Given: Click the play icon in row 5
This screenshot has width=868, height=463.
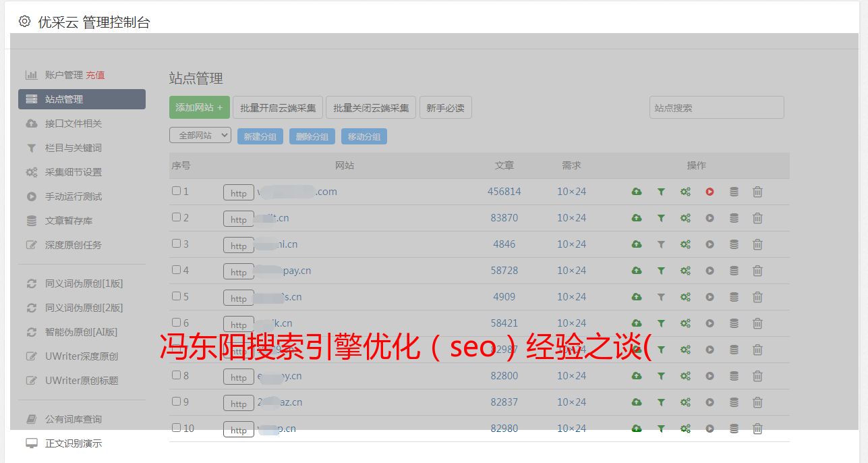Looking at the screenshot, I should (x=710, y=297).
